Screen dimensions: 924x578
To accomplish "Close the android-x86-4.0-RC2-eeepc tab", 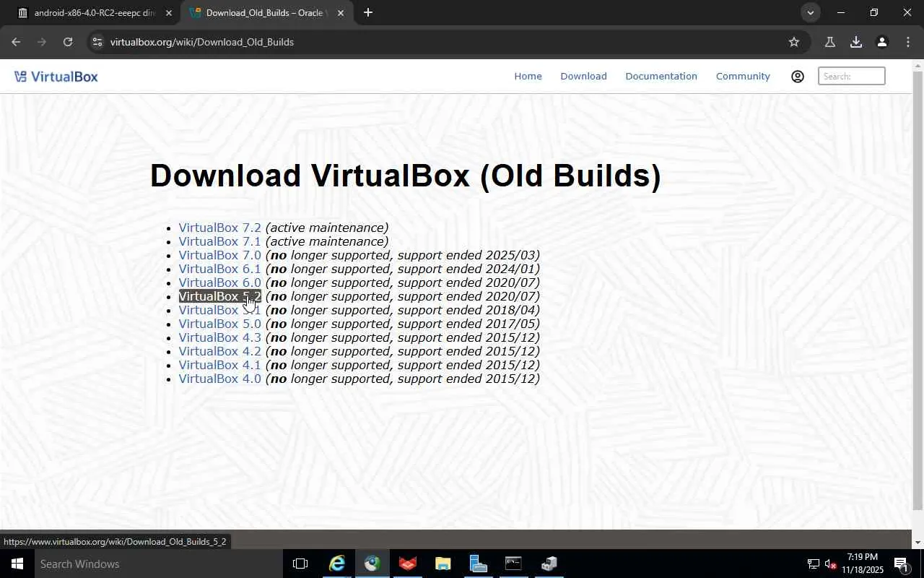I will tap(169, 13).
